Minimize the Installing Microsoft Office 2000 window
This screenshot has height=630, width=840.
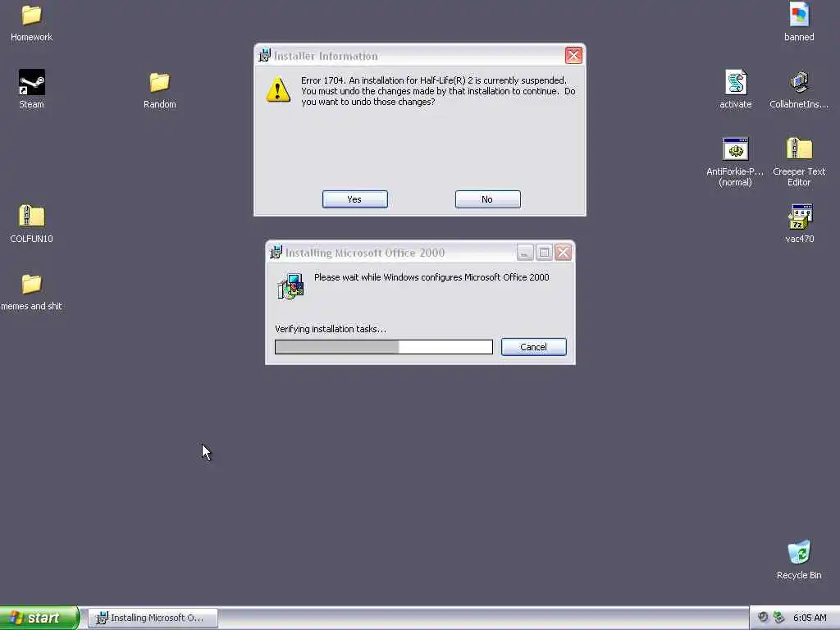pyautogui.click(x=525, y=253)
